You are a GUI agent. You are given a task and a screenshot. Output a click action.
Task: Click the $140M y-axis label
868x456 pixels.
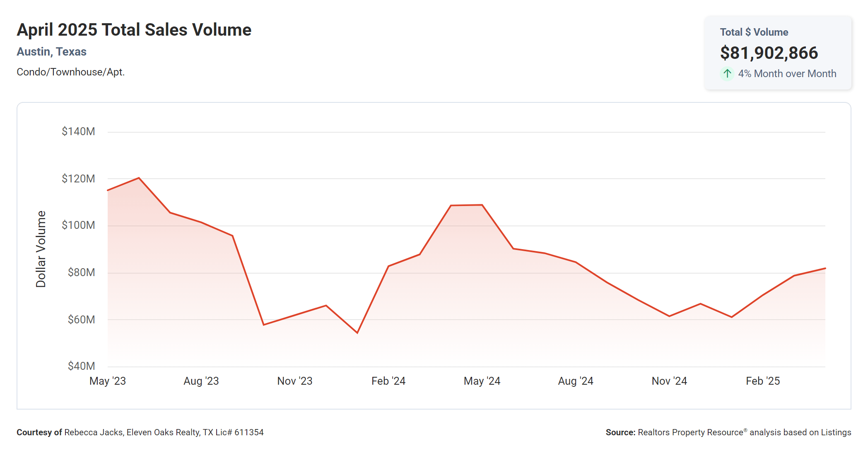pos(78,131)
